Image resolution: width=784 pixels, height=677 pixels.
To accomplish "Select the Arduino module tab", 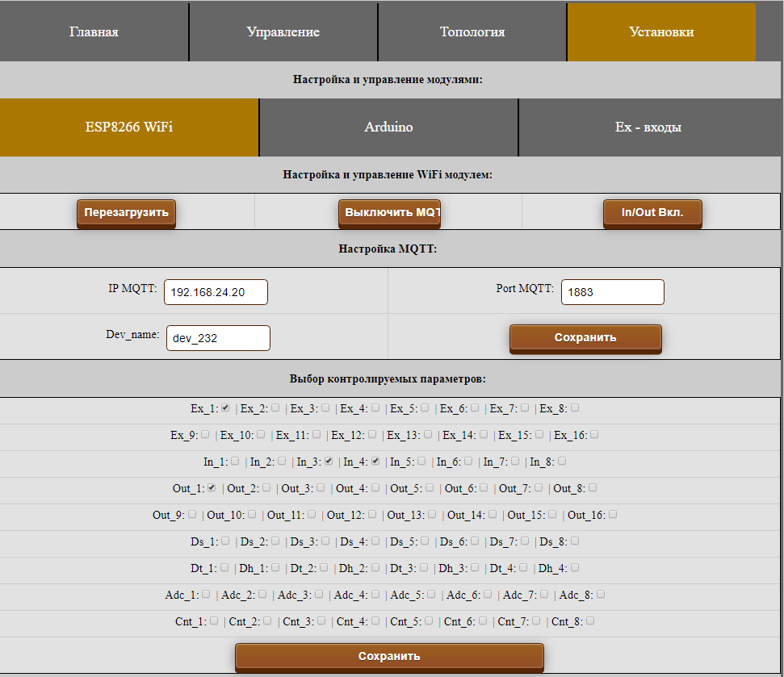I will point(388,127).
